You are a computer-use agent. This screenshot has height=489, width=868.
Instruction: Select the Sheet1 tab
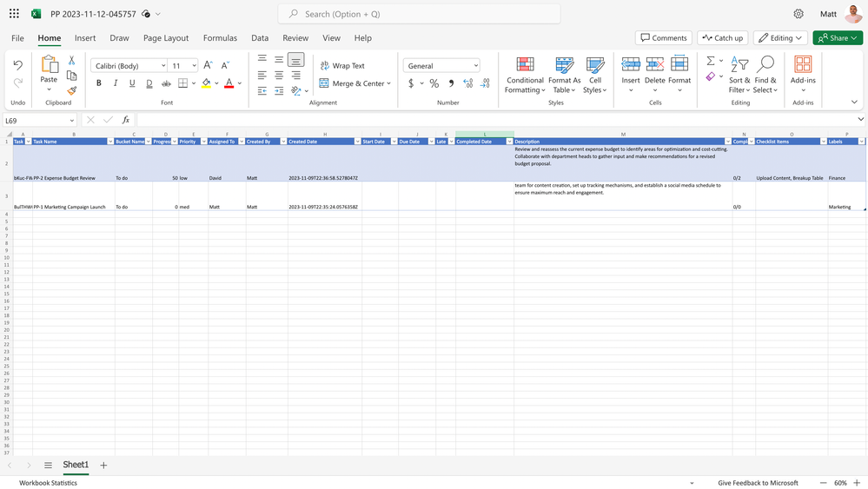pyautogui.click(x=76, y=465)
